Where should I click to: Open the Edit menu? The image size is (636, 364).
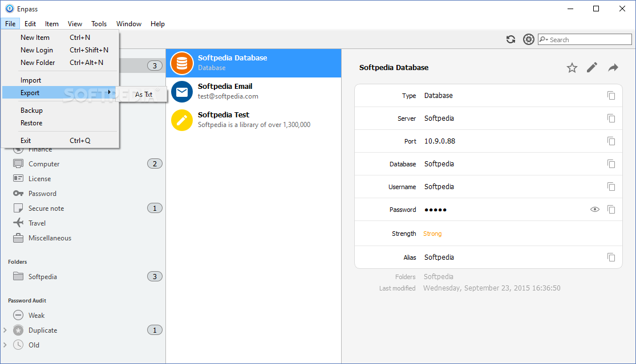click(x=30, y=24)
